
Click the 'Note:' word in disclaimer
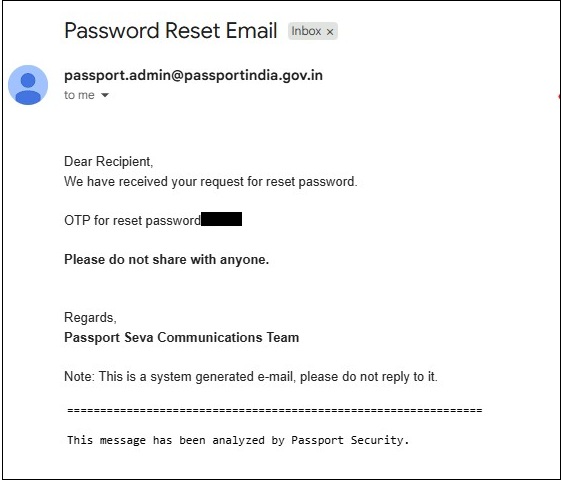pyautogui.click(x=79, y=377)
